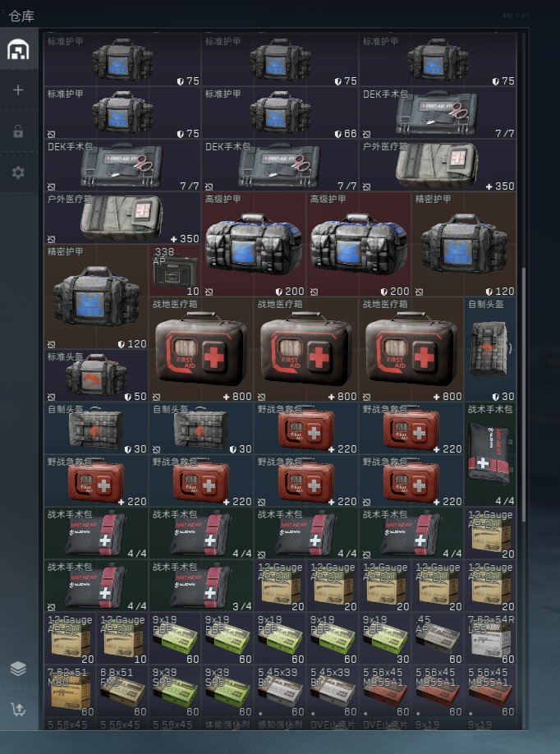Select the 6.8x51 FMJ ammo box
This screenshot has height=754, width=560.
coord(122,691)
